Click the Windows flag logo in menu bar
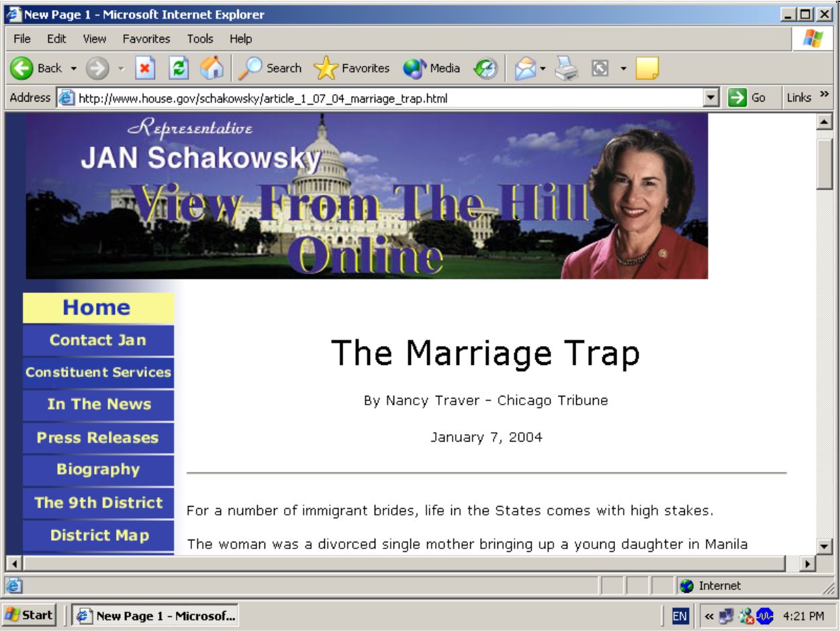The image size is (840, 631). point(813,40)
